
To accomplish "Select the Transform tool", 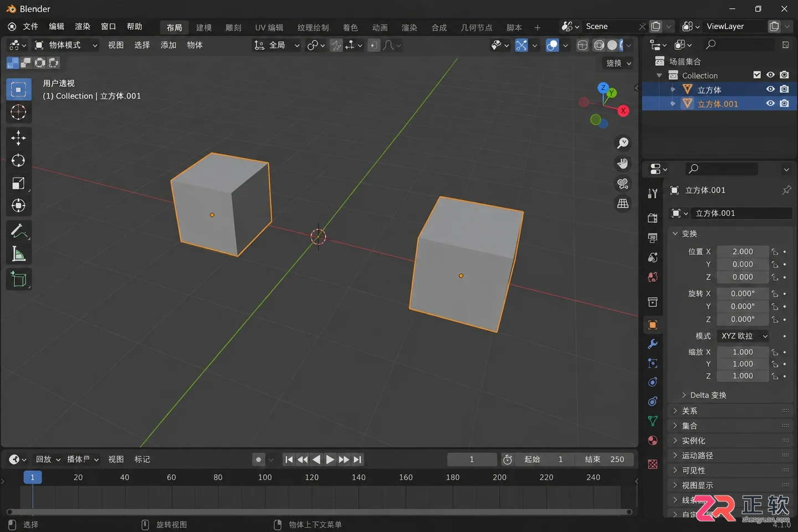I will coord(18,206).
